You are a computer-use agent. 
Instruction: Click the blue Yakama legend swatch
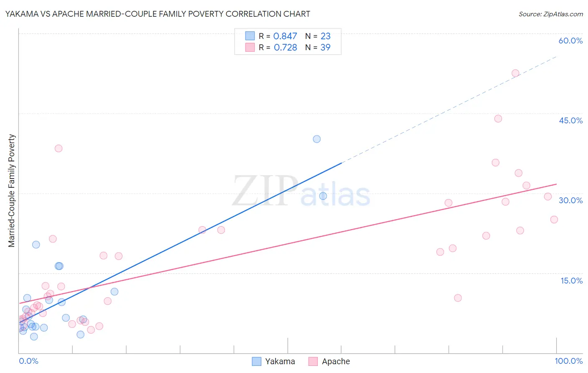[256, 361]
